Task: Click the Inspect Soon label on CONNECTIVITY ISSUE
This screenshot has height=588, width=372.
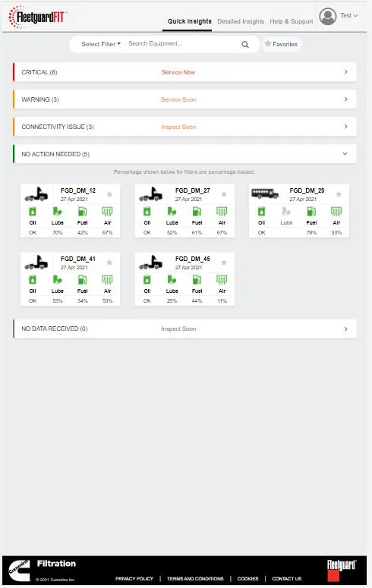Action: (178, 127)
